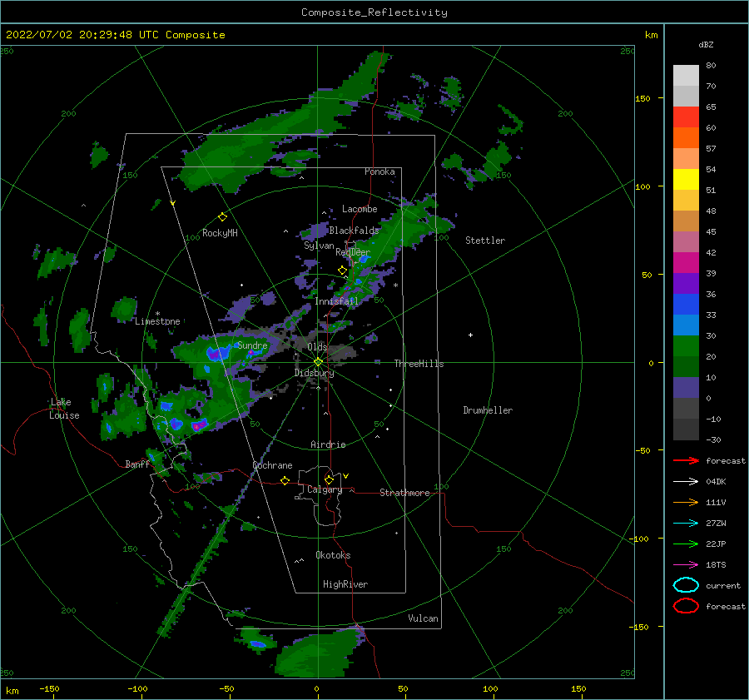
Task: Click the Strathmore label
Action: click(x=404, y=493)
